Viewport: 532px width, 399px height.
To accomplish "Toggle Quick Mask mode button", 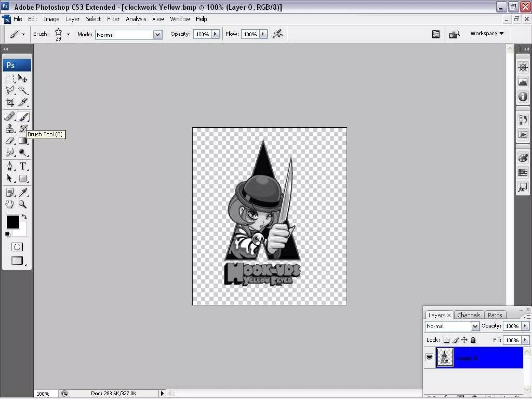I will coord(17,247).
